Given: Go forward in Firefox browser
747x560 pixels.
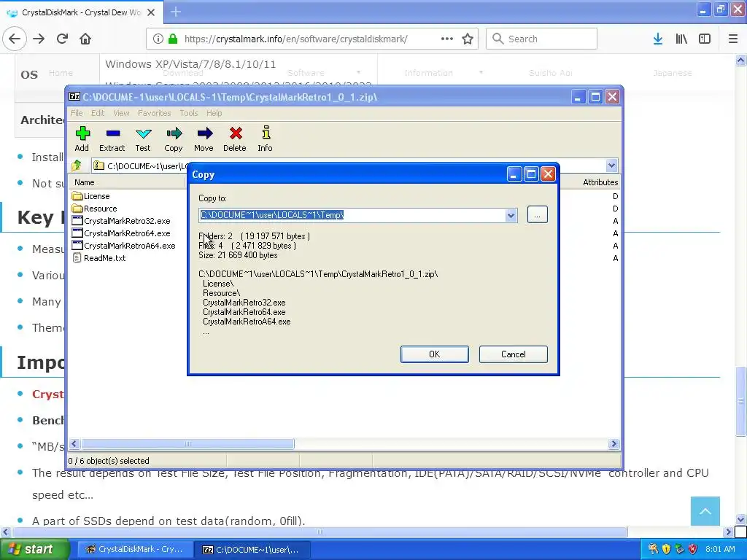Looking at the screenshot, I should point(39,39).
